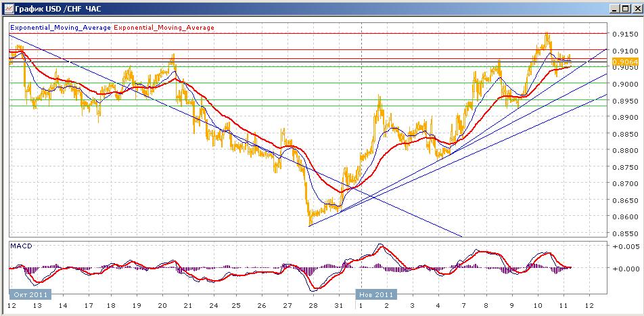Viewport: 644px width, 316px height.
Task: Click the 0.8900 price axis label
Action: [x=625, y=118]
